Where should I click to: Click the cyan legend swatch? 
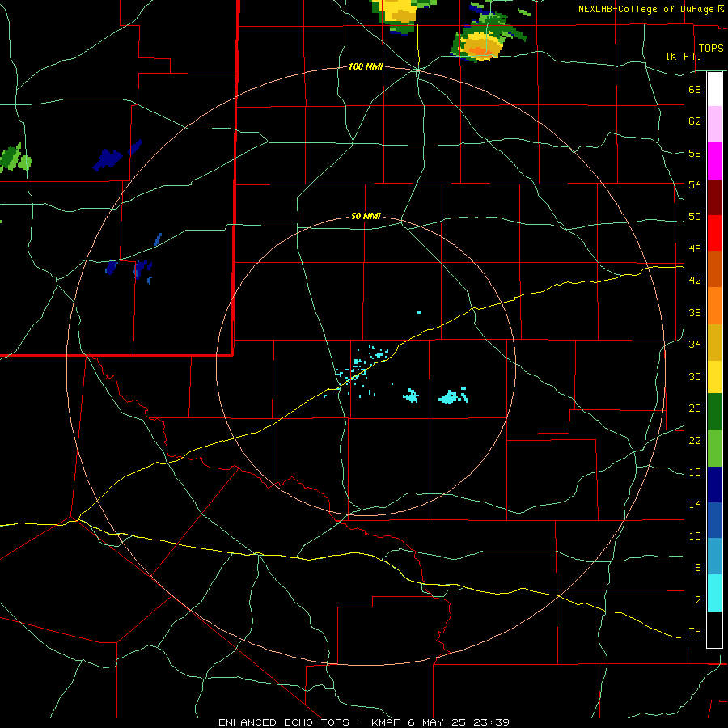714,593
